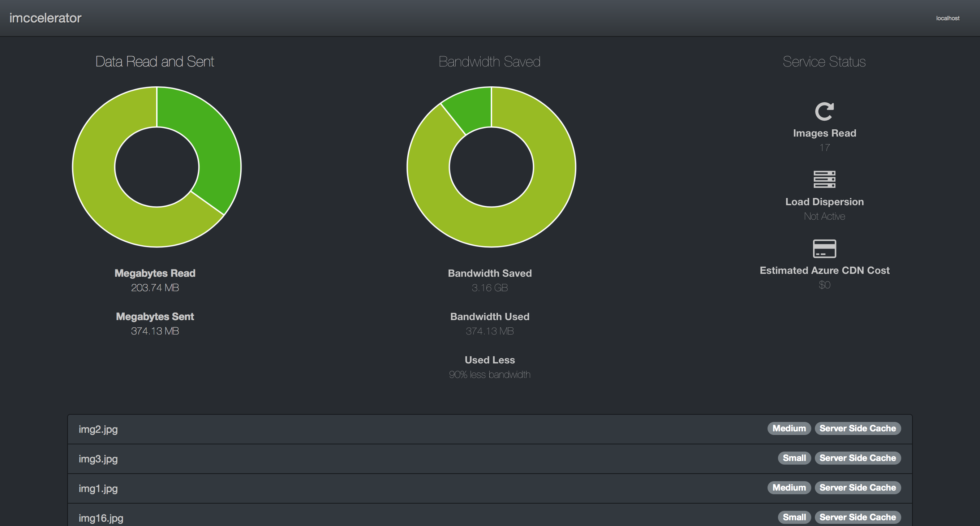980x526 pixels.
Task: Click the Azure CDN Cost credit card icon
Action: click(824, 248)
